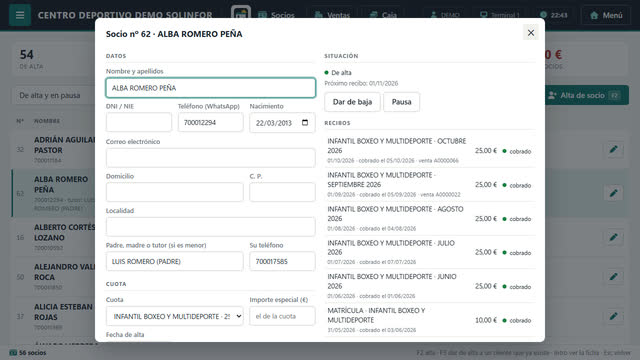This screenshot has height=360, width=640.
Task: Click the pencil edit icon for Alicia Esteban Rojas
Action: pyautogui.click(x=613, y=316)
